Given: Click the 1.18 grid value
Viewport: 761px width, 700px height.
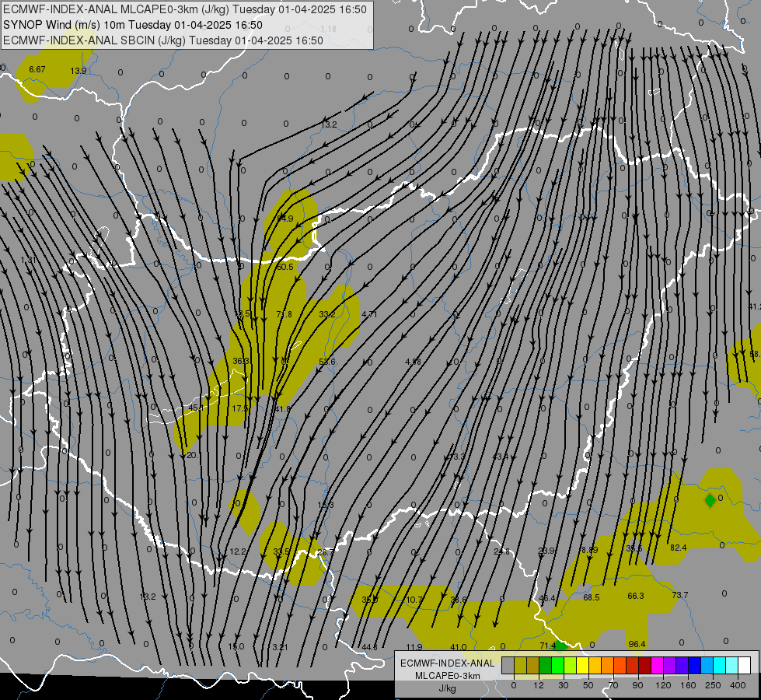Looking at the screenshot, I should [329, 29].
